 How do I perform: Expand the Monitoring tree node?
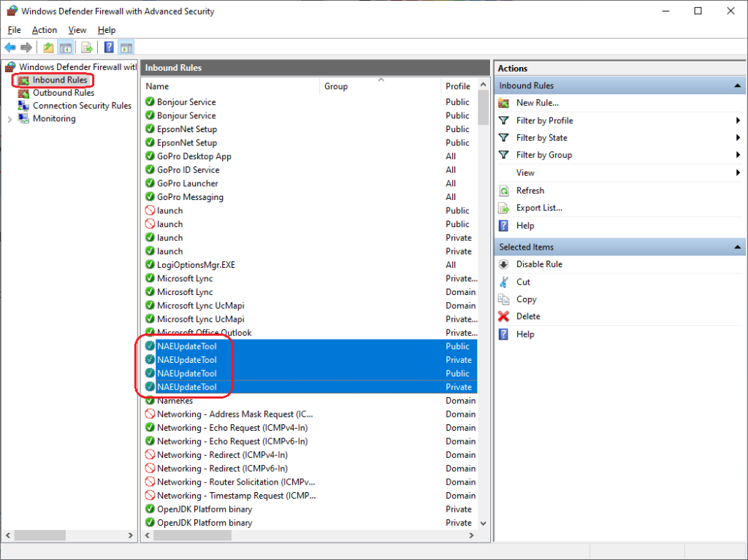tap(9, 119)
